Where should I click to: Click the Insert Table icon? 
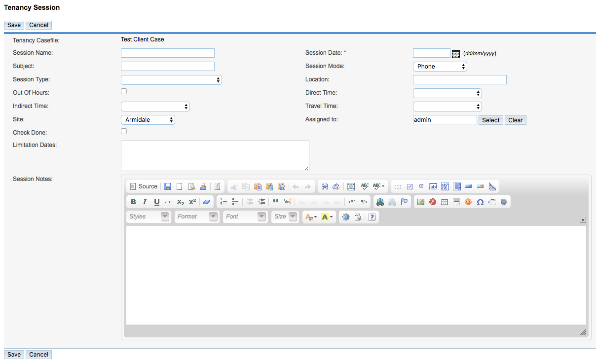(x=445, y=202)
